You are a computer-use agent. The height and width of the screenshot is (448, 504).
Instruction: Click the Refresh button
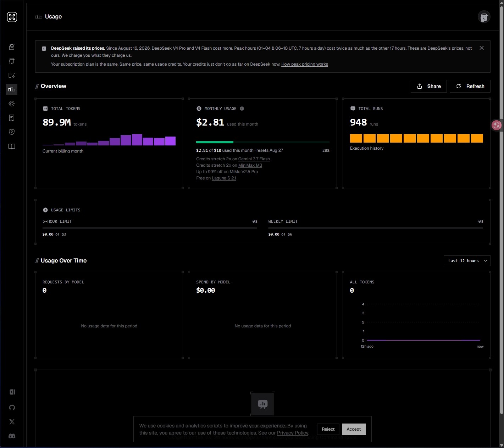click(470, 86)
